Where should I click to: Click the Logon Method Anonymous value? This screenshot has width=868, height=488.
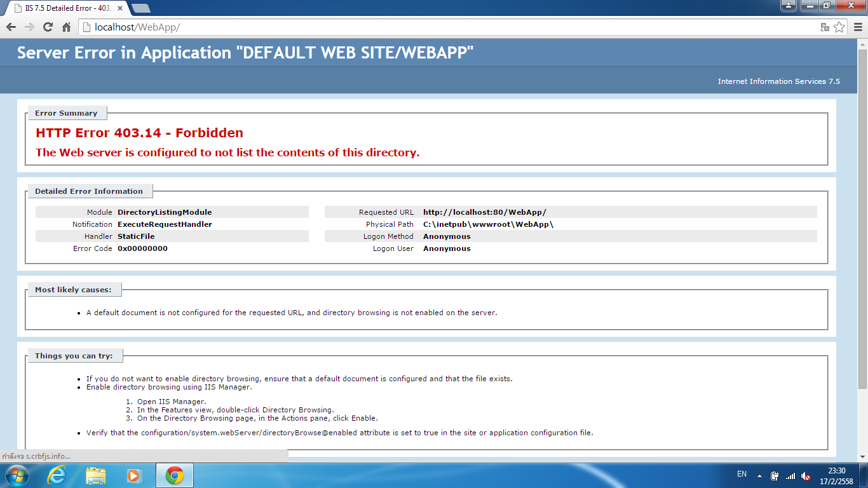pos(447,236)
